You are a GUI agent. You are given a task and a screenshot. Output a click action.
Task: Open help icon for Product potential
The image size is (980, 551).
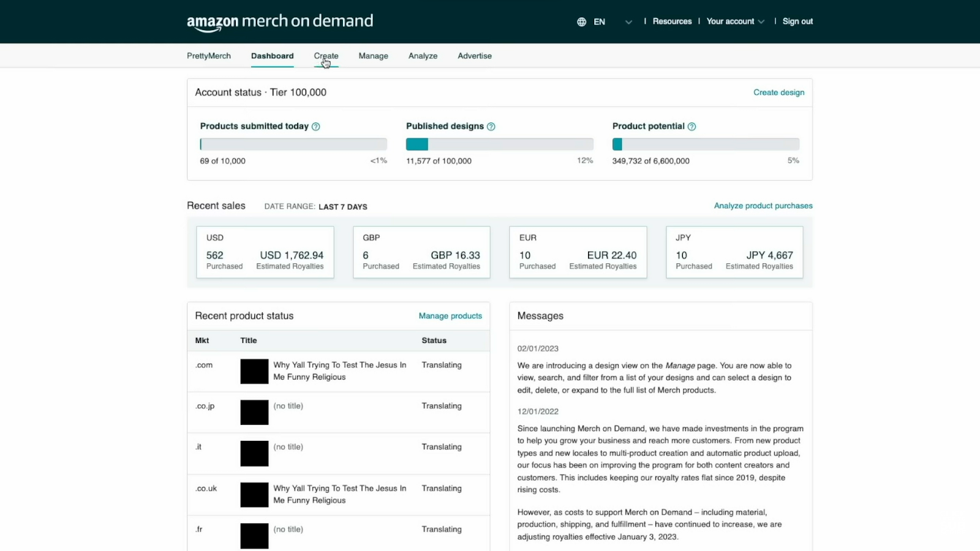point(692,127)
